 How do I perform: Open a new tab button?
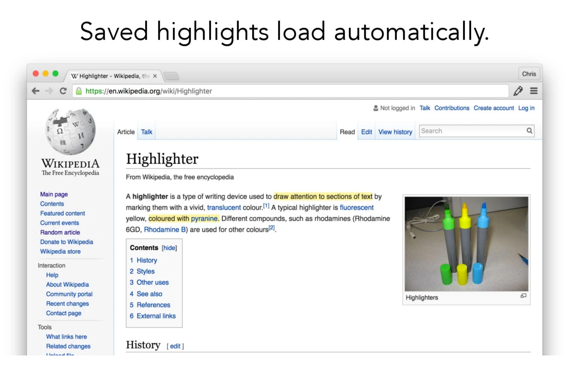pos(171,76)
